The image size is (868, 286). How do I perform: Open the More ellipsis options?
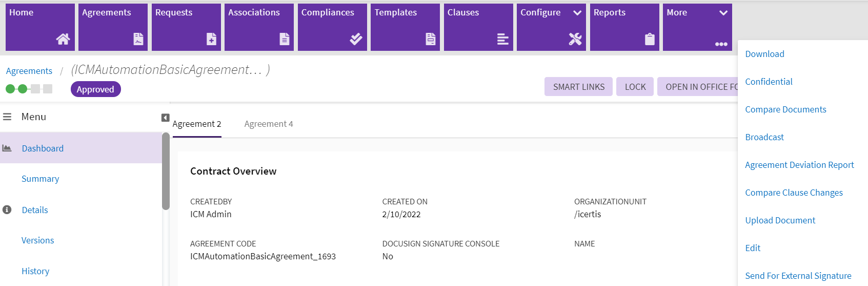[x=721, y=44]
